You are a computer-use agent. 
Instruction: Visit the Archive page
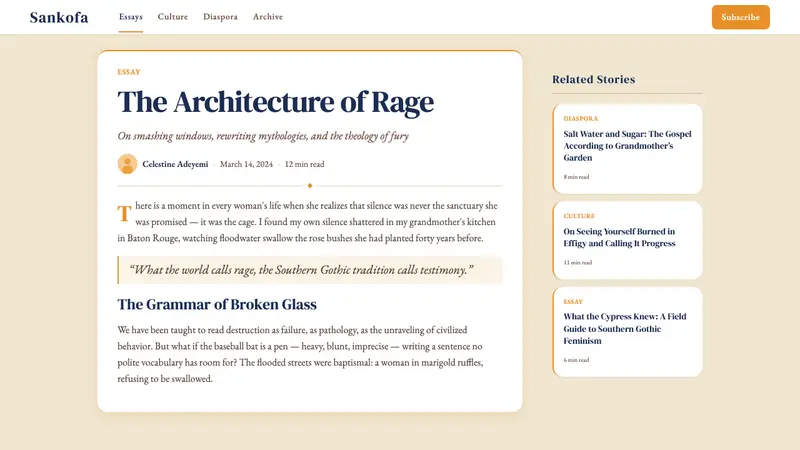tap(268, 17)
